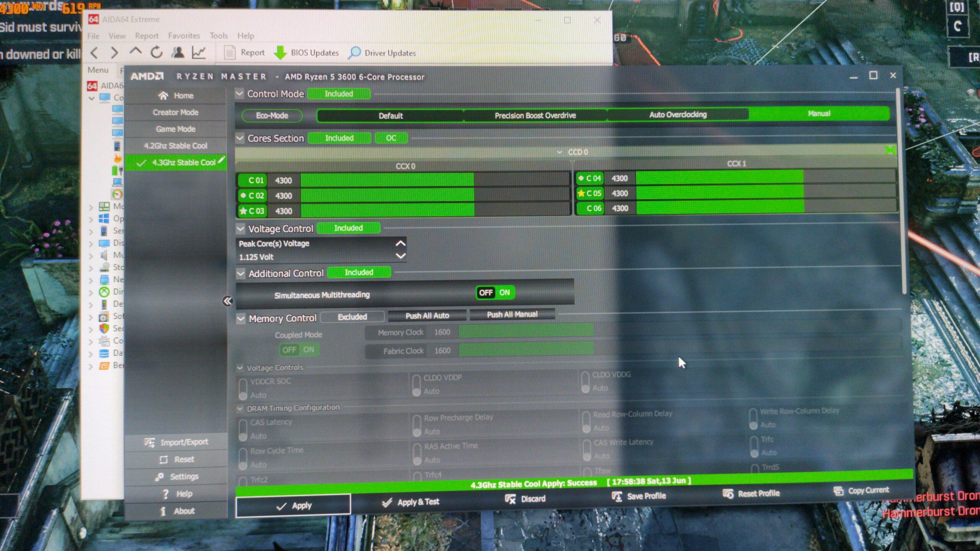The image size is (980, 551).
Task: Increase Peak Core(s) Voltage with up arrow
Action: point(400,243)
